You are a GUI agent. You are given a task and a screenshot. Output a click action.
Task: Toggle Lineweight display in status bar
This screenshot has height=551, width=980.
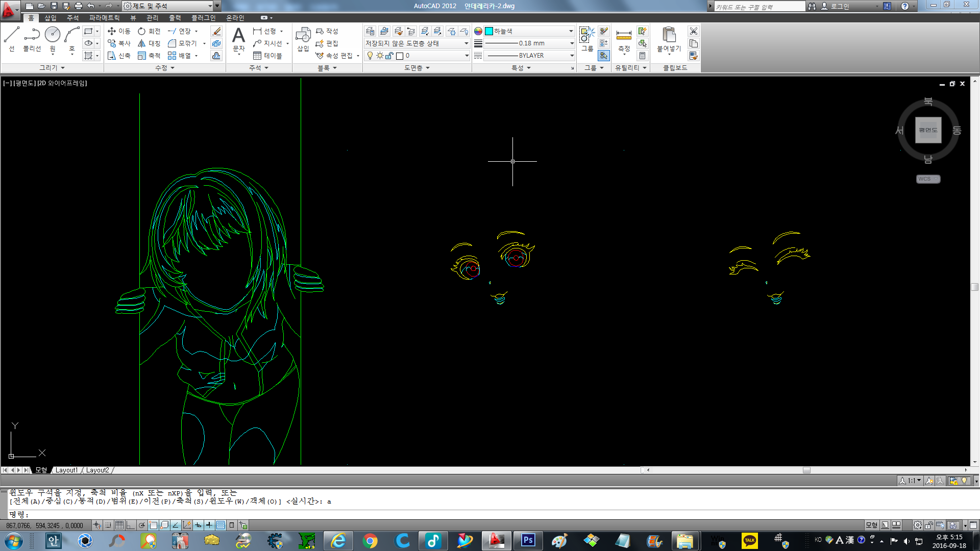pyautogui.click(x=209, y=525)
